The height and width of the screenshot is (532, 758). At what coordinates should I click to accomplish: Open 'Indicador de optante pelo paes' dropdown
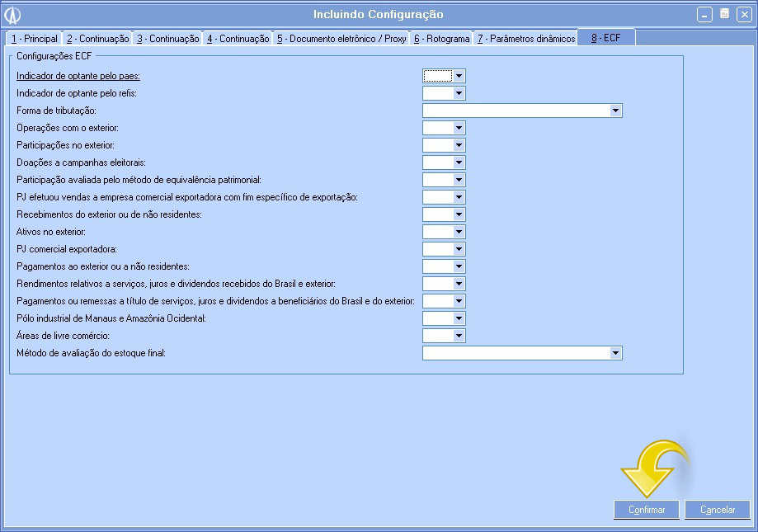point(459,76)
